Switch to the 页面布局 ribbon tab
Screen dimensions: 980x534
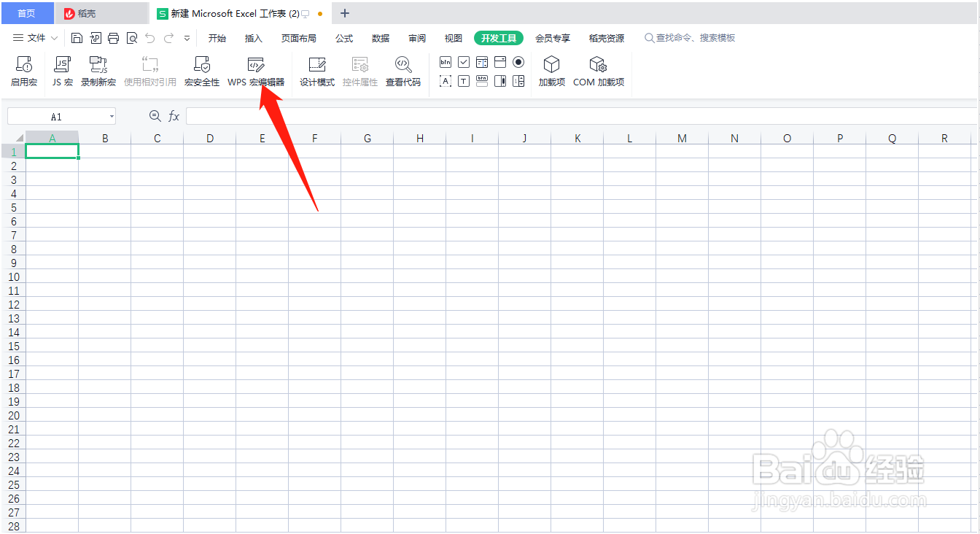[x=299, y=38]
